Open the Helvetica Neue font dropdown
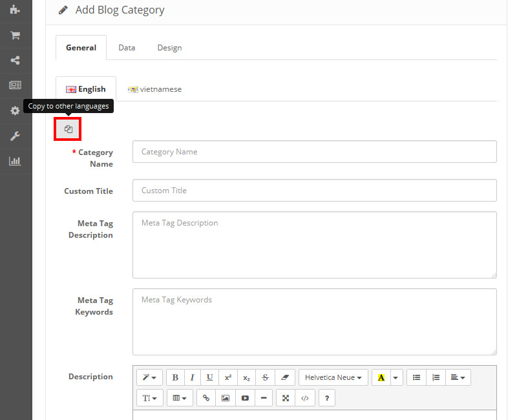Screen dimensions: 517x420 pyautogui.click(x=333, y=377)
